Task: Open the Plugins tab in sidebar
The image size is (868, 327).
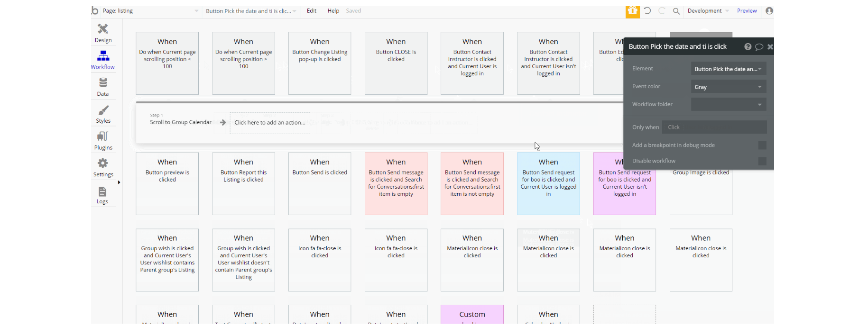Action: pyautogui.click(x=103, y=141)
